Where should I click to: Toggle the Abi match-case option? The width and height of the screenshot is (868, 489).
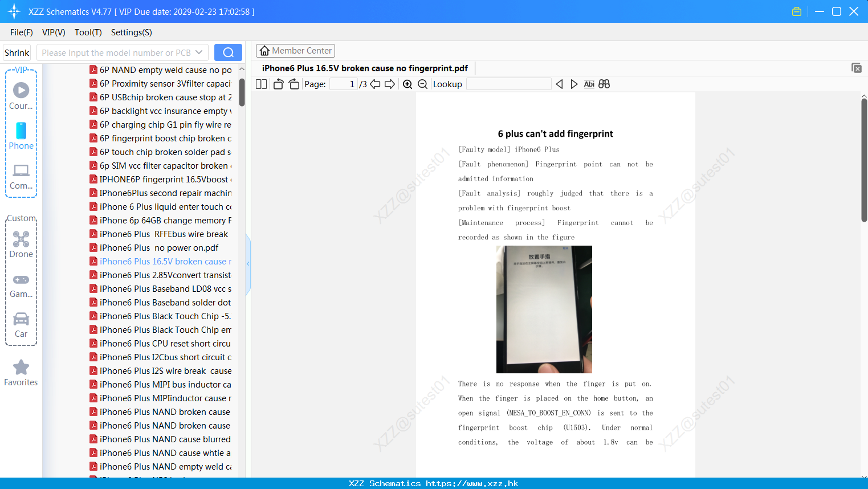pyautogui.click(x=589, y=84)
